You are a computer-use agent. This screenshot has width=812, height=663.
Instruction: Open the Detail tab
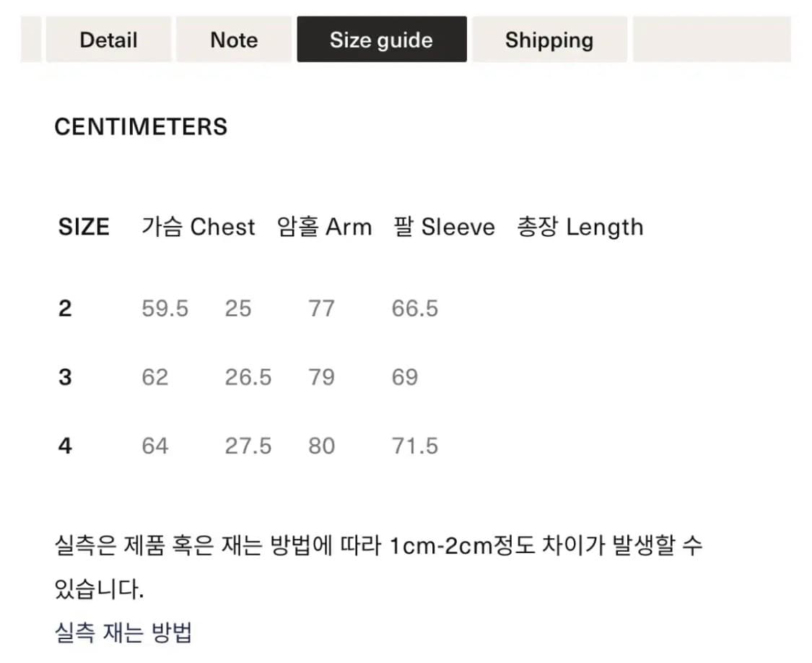point(108,40)
